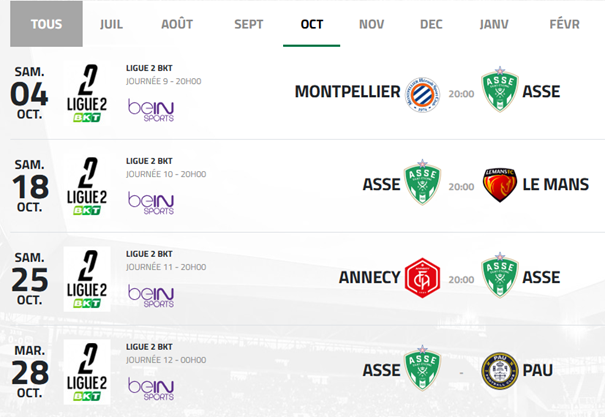The width and height of the screenshot is (605, 417).
Task: Click the Pau FC crest
Action: 499,370
